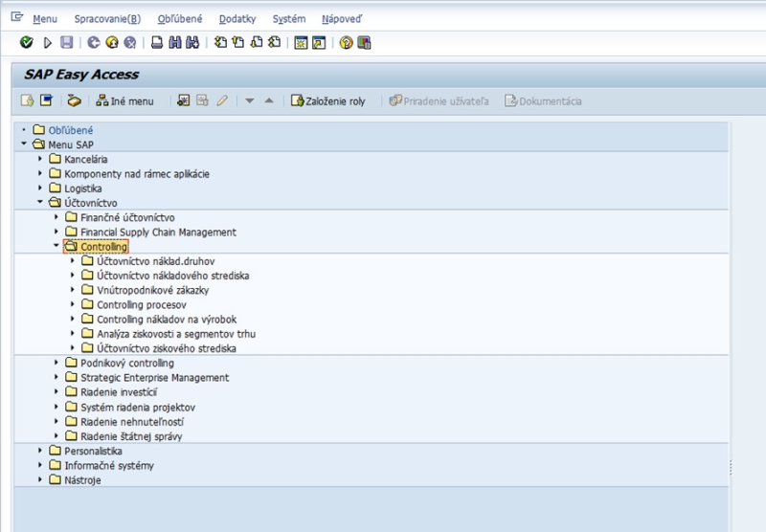The image size is (766, 532).
Task: Expand the Kancelária folder arrow
Action: [40, 159]
